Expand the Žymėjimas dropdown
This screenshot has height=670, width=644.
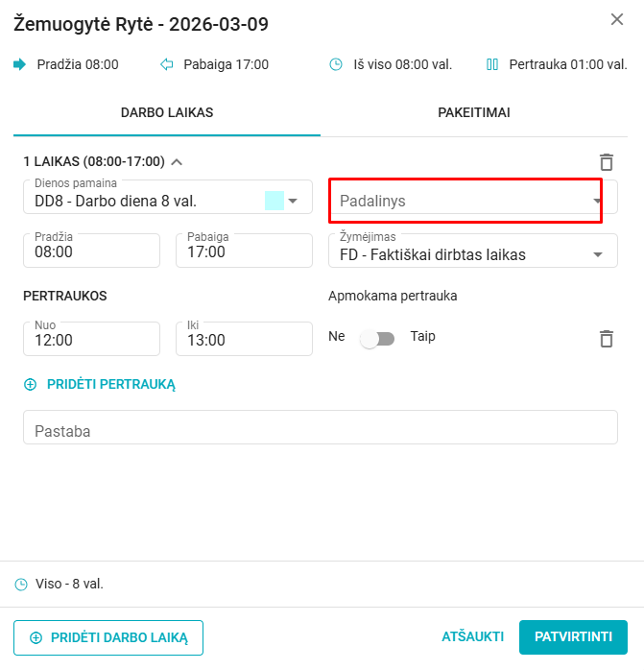tap(598, 254)
